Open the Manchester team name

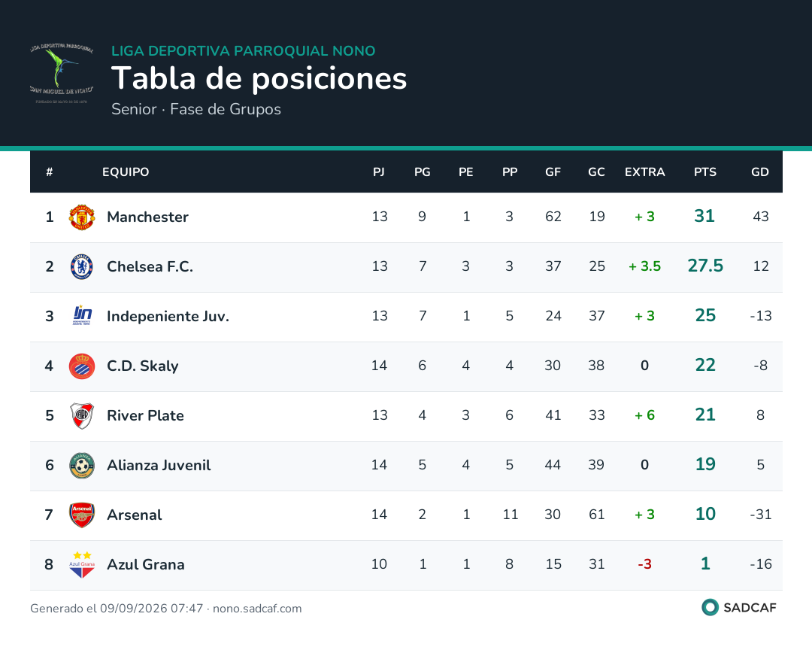147,217
